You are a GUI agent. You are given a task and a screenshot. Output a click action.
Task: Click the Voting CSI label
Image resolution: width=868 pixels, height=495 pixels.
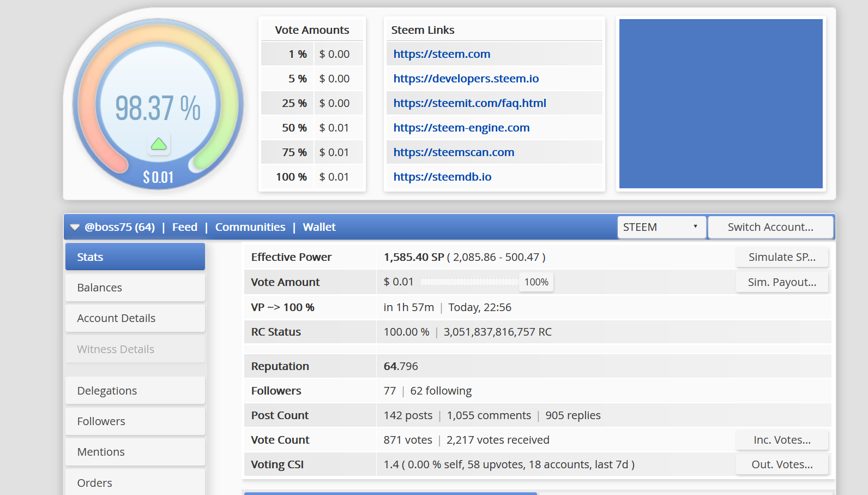click(277, 464)
